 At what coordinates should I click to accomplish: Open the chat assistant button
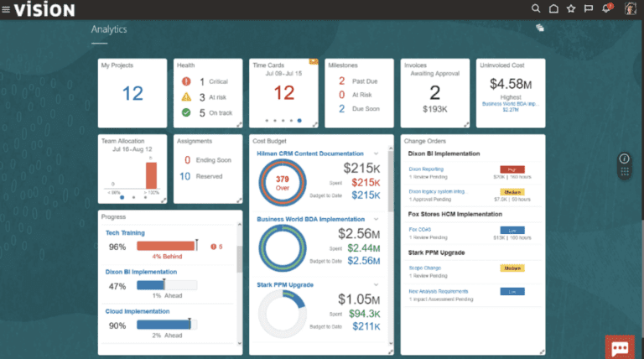[620, 347]
